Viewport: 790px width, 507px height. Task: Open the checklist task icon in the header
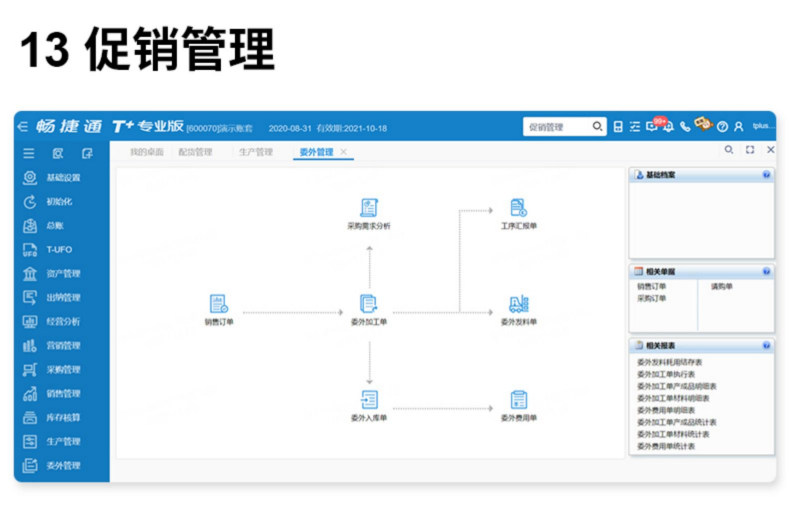pyautogui.click(x=635, y=126)
